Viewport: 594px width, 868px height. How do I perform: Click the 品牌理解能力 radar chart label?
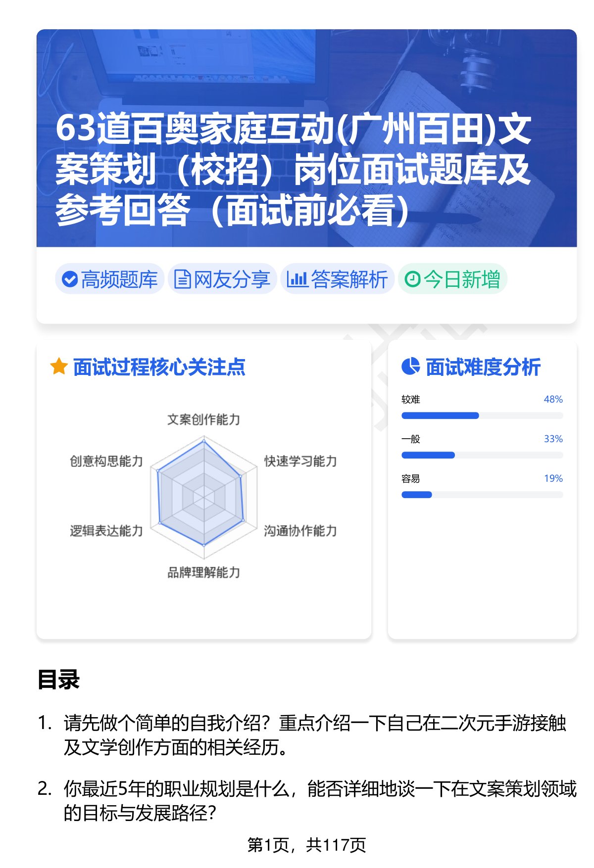203,572
